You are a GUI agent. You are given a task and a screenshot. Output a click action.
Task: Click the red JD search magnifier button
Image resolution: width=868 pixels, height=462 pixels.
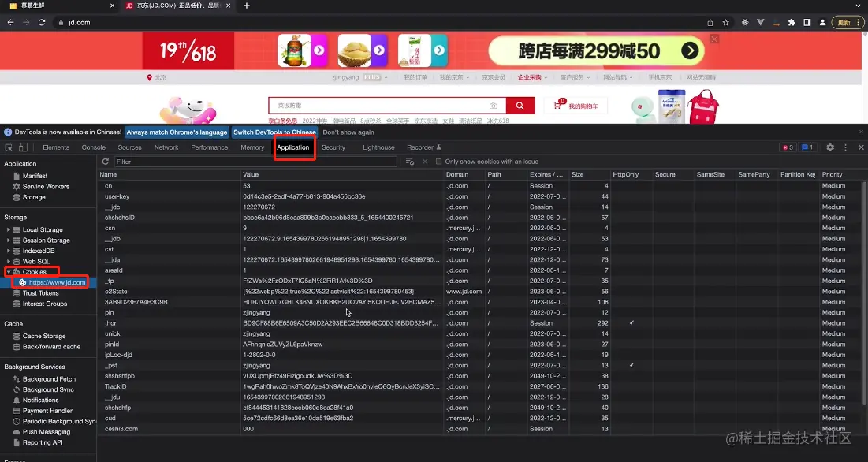[520, 106]
